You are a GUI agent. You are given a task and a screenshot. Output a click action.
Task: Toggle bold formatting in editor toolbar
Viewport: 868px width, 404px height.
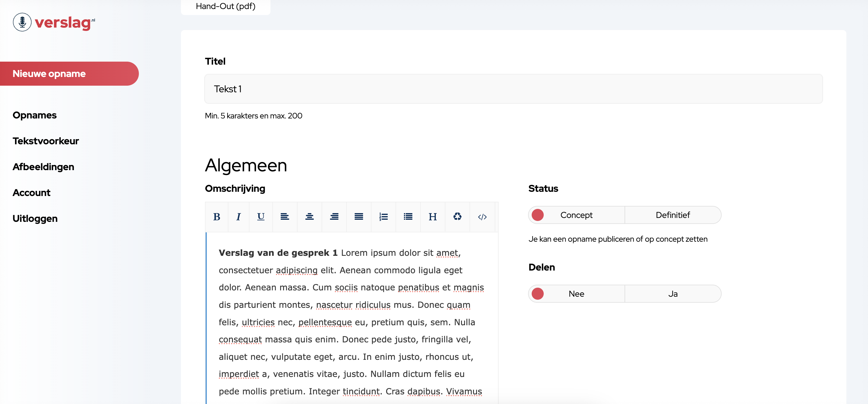217,217
